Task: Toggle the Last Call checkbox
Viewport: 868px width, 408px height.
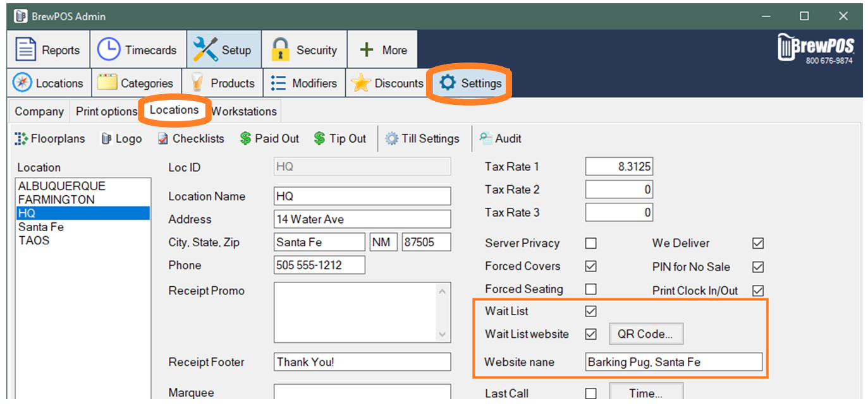Action: coord(591,393)
